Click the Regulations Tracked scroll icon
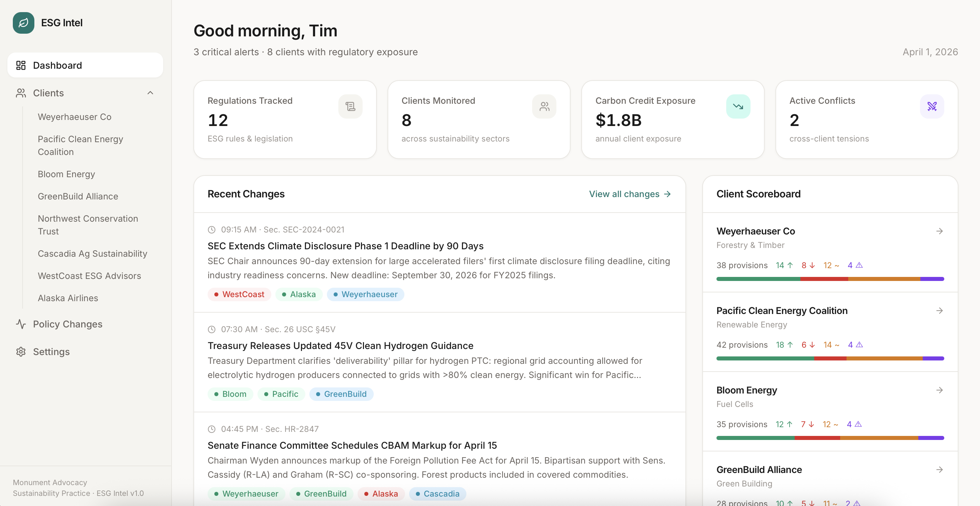Viewport: 980px width, 506px height. click(350, 106)
